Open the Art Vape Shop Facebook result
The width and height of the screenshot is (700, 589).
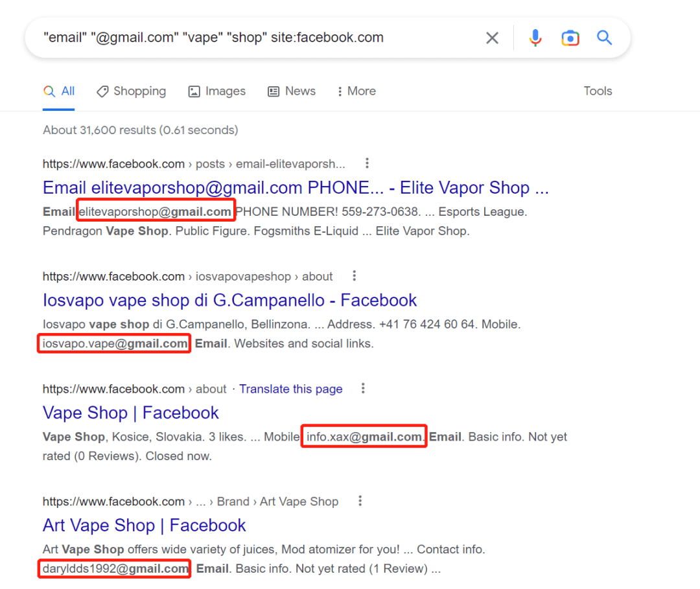pos(144,525)
